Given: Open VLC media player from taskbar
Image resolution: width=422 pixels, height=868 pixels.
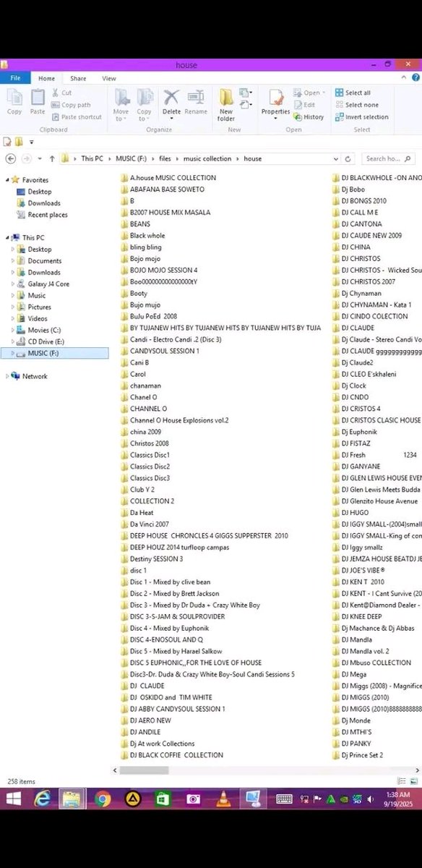Looking at the screenshot, I should coord(223,799).
